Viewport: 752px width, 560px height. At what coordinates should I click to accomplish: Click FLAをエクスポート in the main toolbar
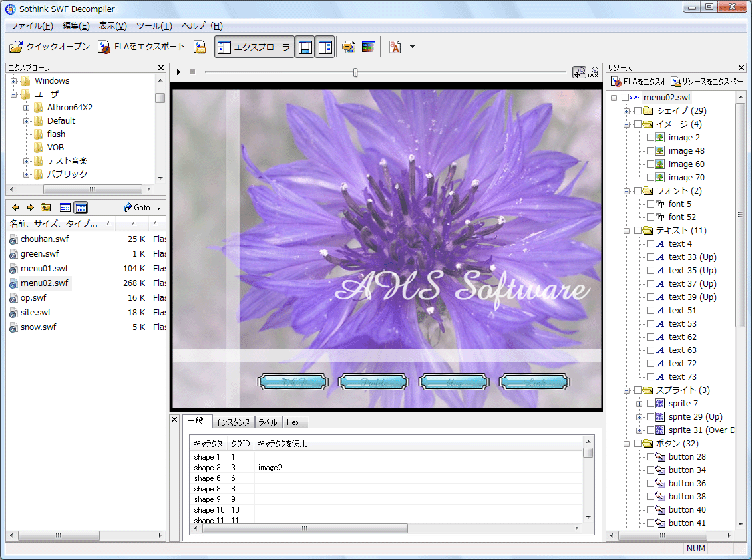(x=141, y=47)
